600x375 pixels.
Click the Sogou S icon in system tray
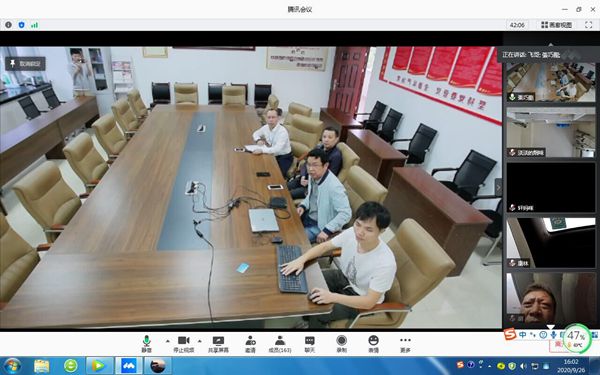460,365
